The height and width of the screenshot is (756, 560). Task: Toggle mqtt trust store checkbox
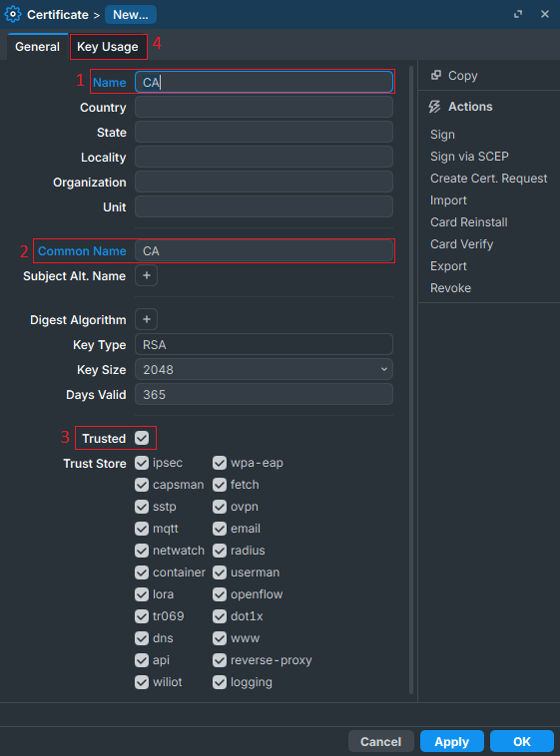pyautogui.click(x=142, y=529)
